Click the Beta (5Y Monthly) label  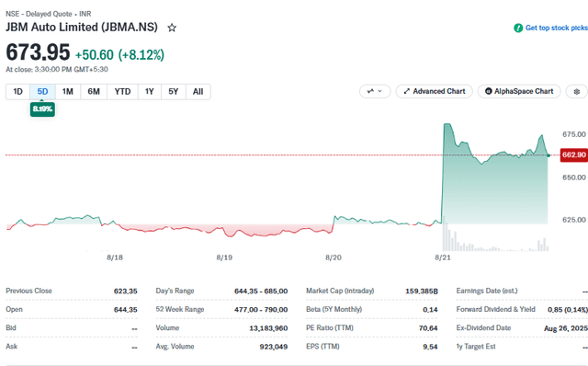click(334, 309)
